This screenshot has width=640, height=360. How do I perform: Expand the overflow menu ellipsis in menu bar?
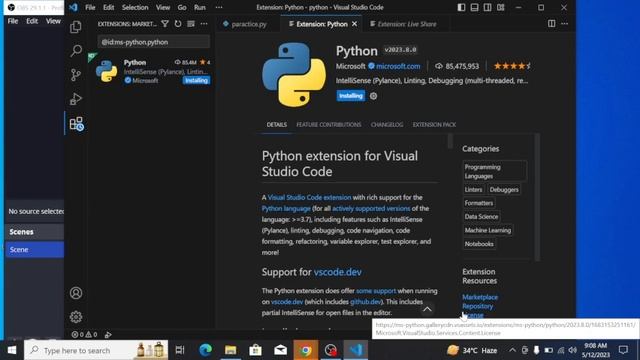coord(219,7)
